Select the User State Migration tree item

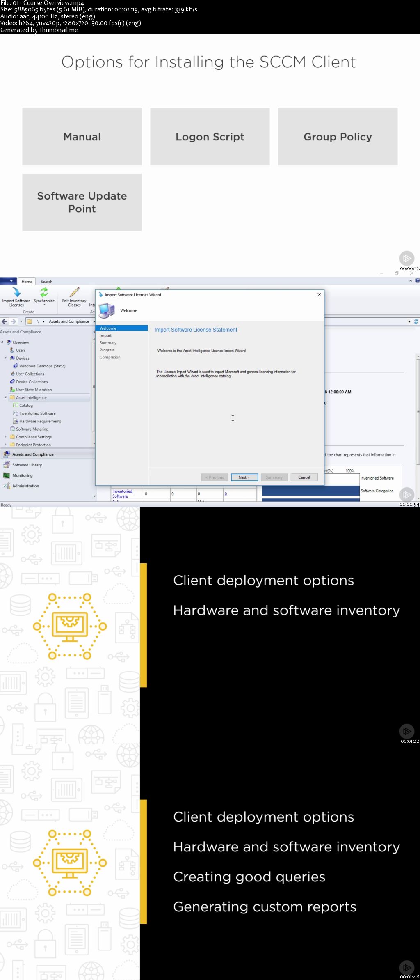coord(34,390)
